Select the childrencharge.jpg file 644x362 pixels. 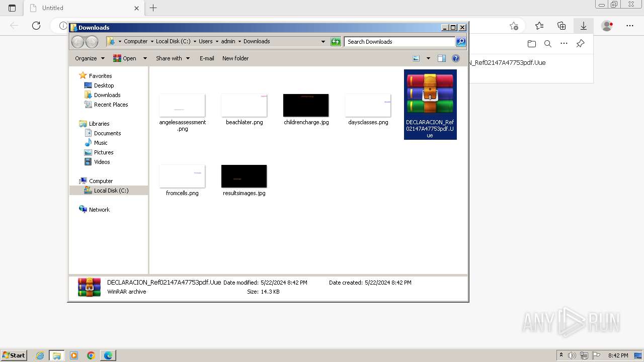[306, 110]
